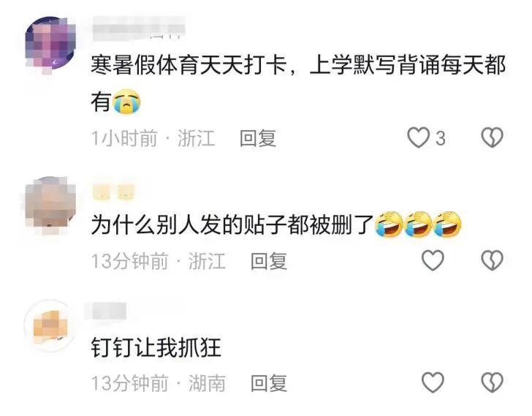Open the purple pixelated avatar profile
Viewport: 532px width, 416px height.
pos(50,43)
